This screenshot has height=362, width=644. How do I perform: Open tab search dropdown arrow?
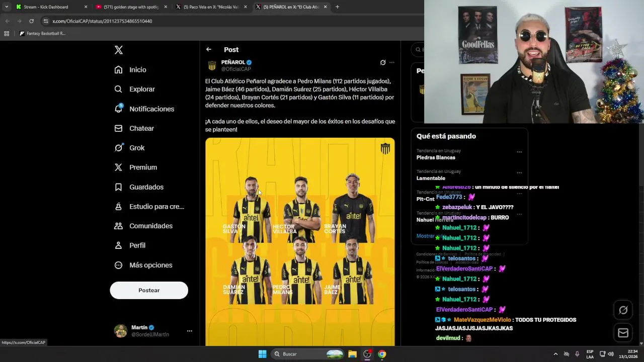(7, 7)
